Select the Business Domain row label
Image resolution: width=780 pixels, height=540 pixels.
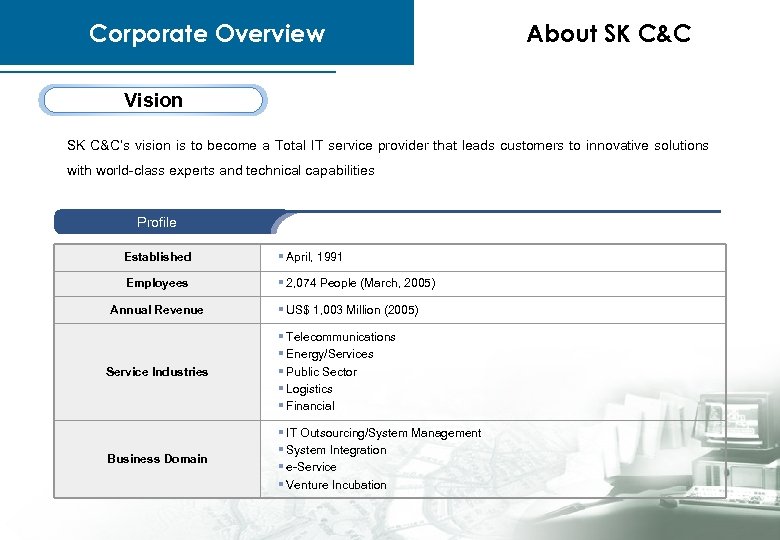tap(157, 458)
